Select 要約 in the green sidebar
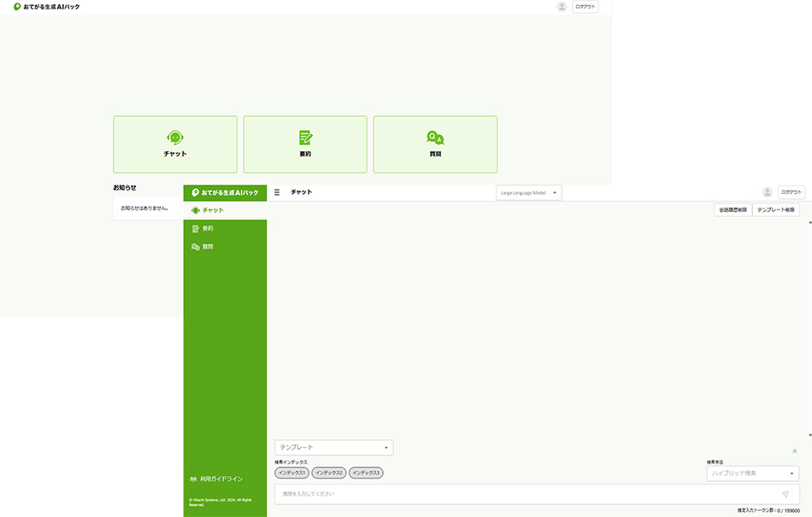The height and width of the screenshot is (517, 812). (x=225, y=228)
